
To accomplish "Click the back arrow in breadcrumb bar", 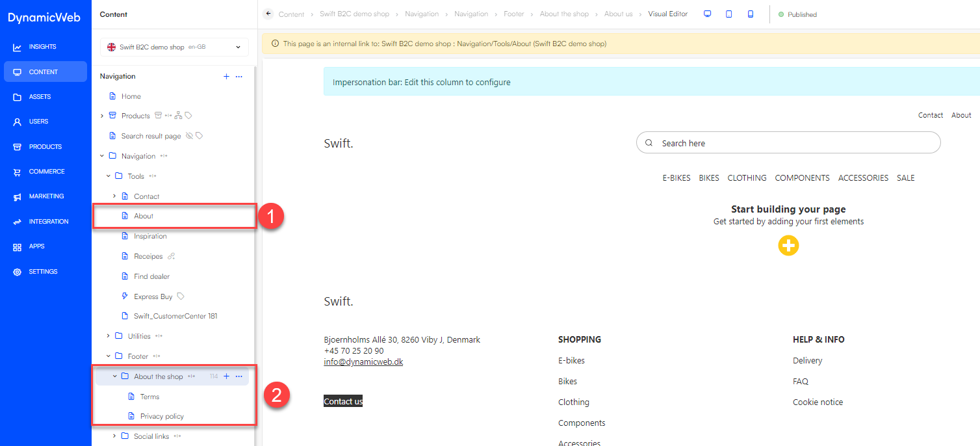I will (269, 14).
